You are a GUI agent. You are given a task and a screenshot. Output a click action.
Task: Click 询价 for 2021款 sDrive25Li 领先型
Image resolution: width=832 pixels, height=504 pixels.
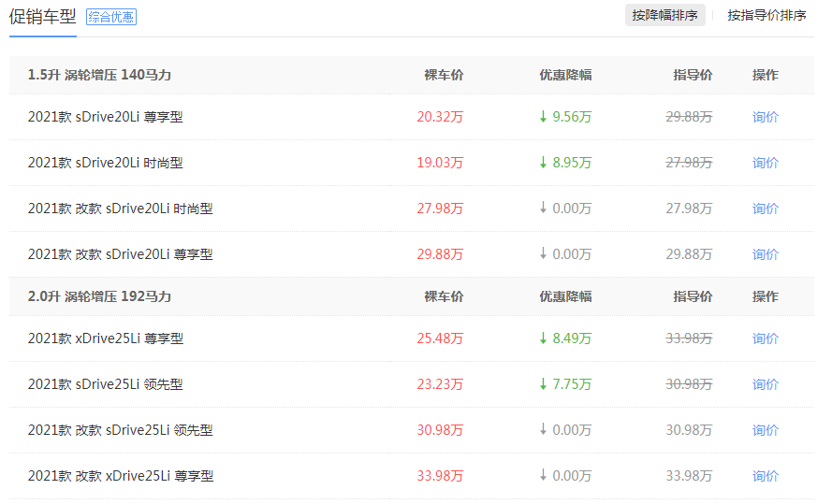pyautogui.click(x=766, y=384)
